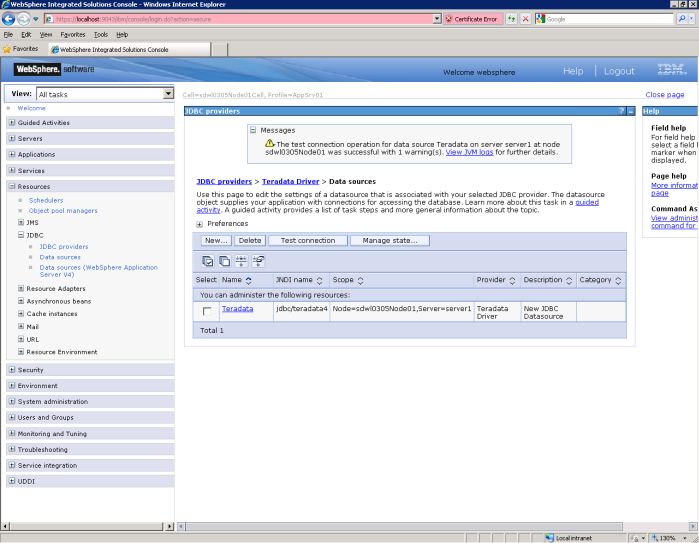699x543 pixels.
Task: Click the New... button
Action: 216,241
